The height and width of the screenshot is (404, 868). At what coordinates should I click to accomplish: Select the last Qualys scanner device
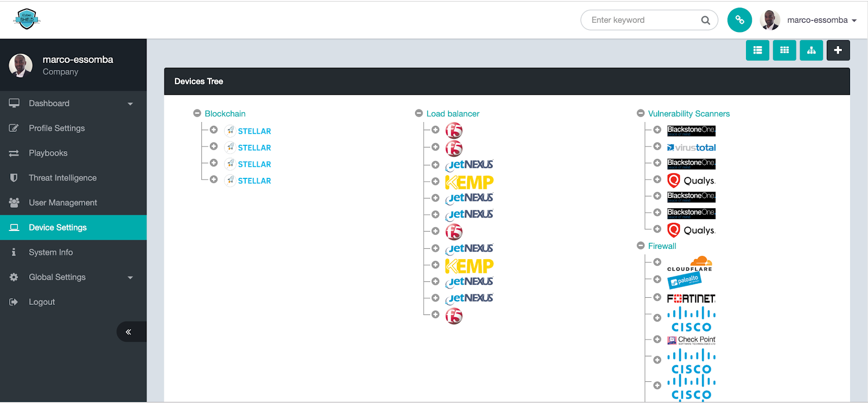coord(691,230)
